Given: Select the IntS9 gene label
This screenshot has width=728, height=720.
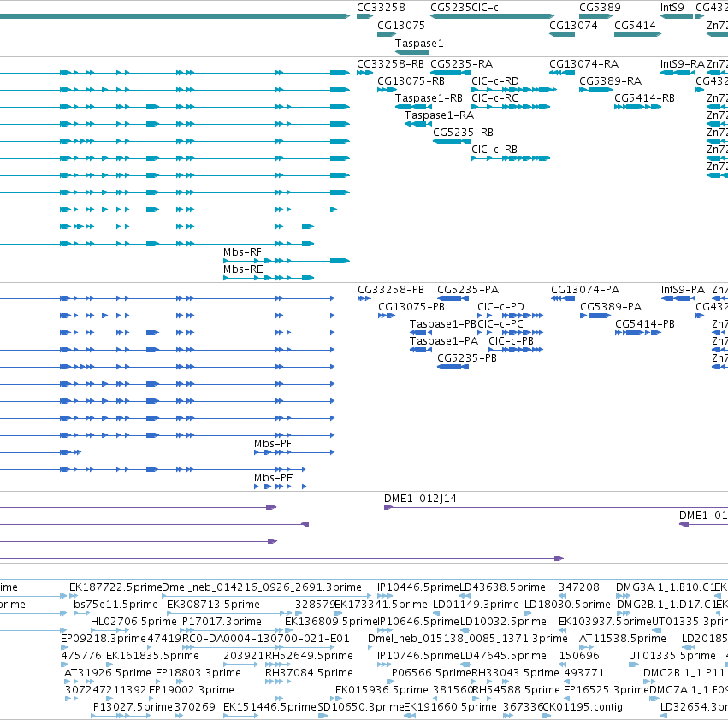Looking at the screenshot, I should [x=672, y=8].
